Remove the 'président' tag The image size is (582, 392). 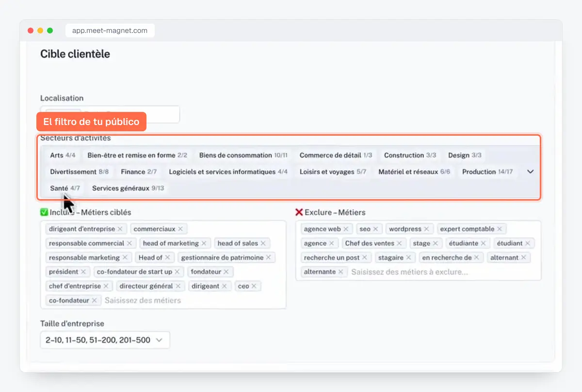[x=83, y=272]
